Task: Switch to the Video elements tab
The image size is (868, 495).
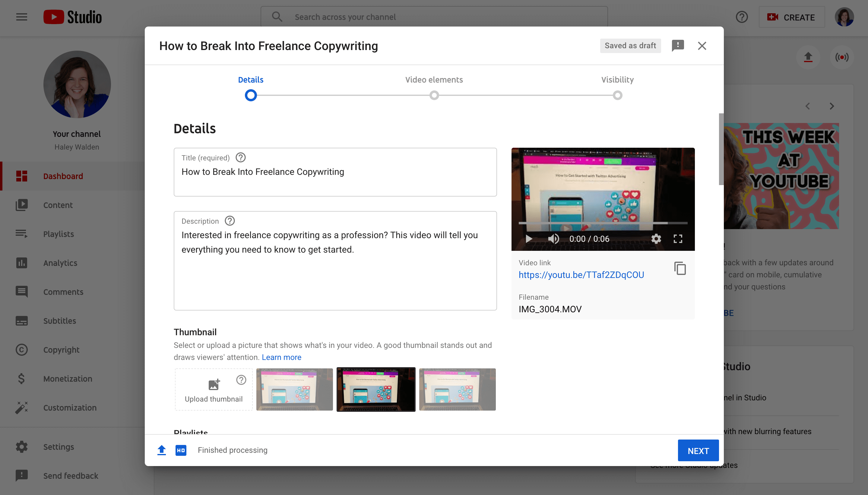Action: coord(433,80)
